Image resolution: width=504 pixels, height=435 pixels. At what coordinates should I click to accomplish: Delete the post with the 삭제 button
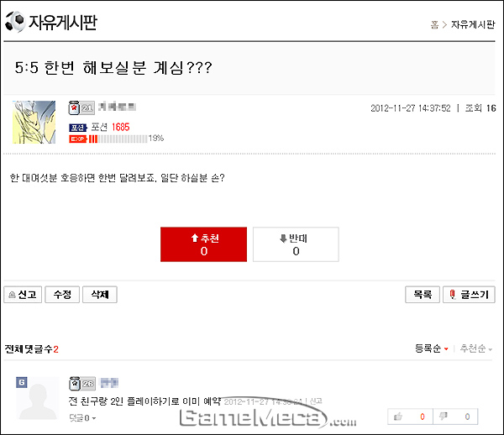[100, 295]
